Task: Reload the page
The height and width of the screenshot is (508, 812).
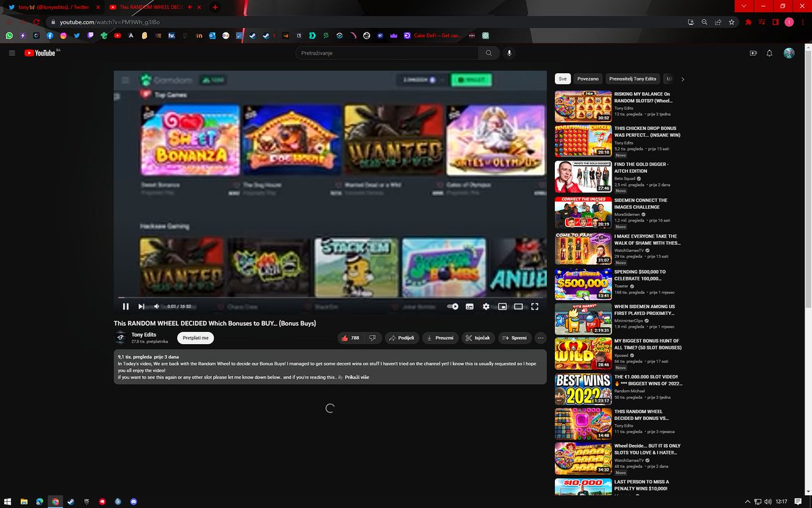Action: point(37,22)
